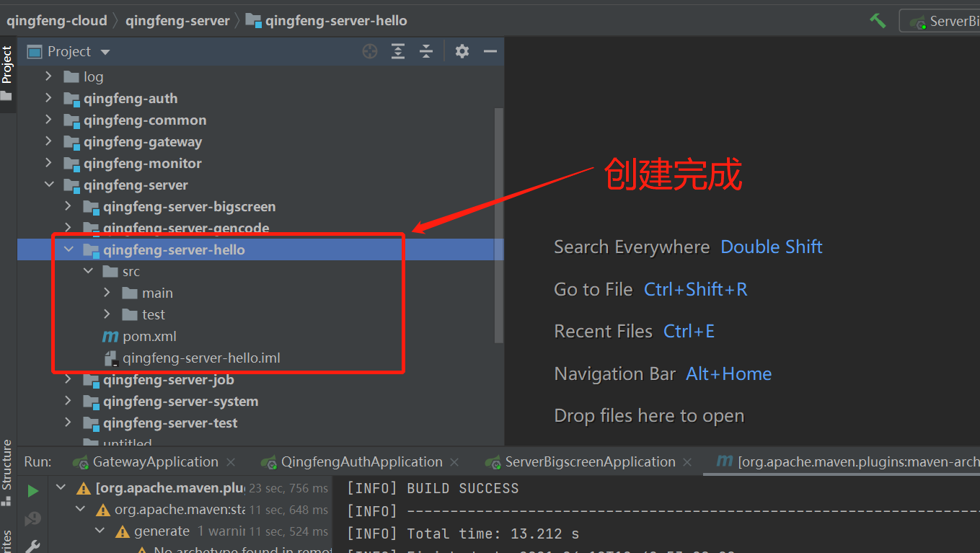Click the BUILD SUCCESS console line
Image resolution: width=980 pixels, height=553 pixels.
coord(433,488)
